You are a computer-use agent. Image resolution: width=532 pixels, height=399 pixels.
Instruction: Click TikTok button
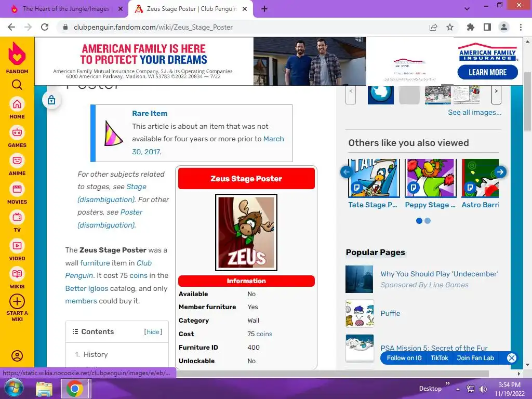[x=440, y=358]
